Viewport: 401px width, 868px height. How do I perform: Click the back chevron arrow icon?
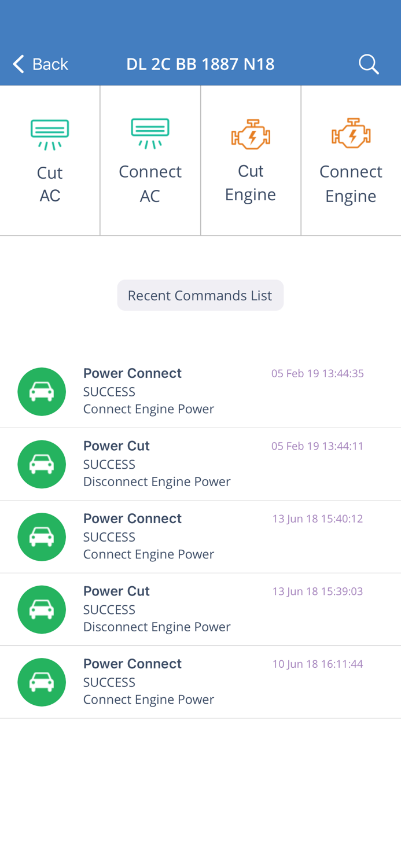19,64
